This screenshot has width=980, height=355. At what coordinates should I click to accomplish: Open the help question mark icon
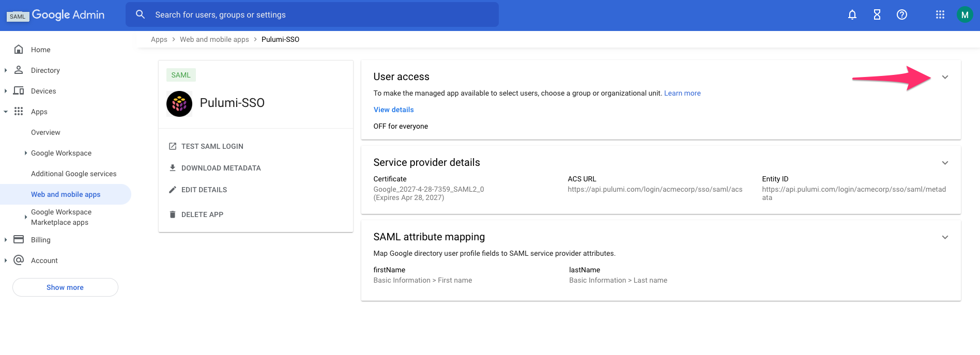coord(902,15)
